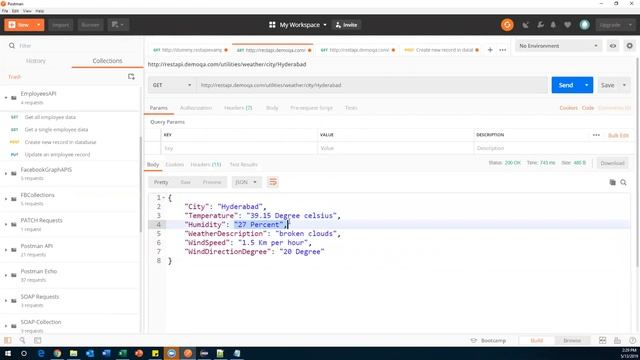Switch to the History tab
This screenshot has width=640, height=360.
[36, 61]
